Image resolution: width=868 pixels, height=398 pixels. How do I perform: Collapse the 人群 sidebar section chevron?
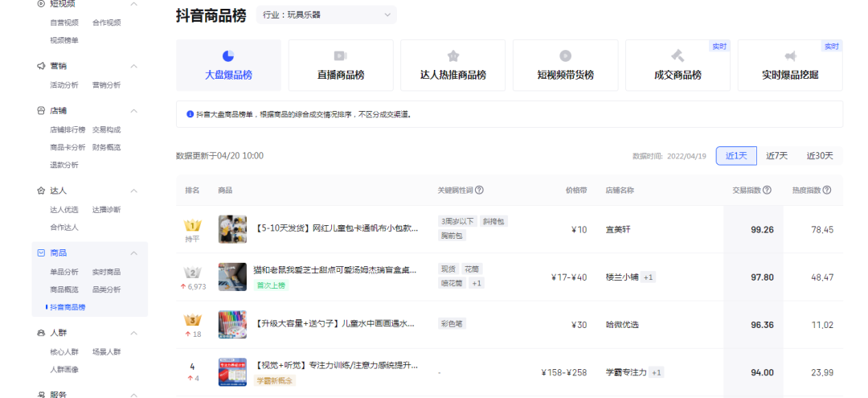pyautogui.click(x=133, y=333)
